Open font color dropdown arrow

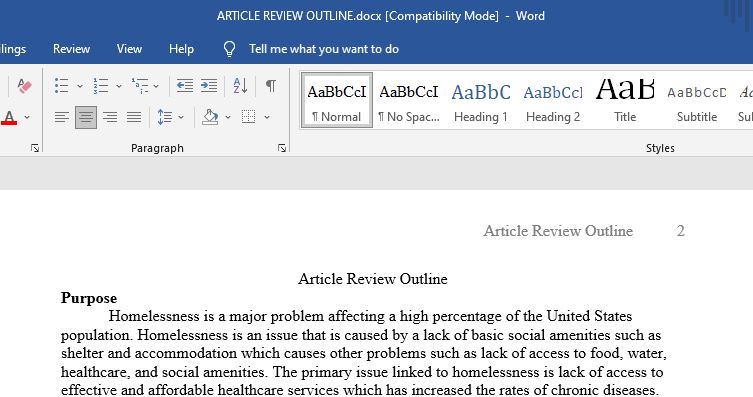pos(27,117)
